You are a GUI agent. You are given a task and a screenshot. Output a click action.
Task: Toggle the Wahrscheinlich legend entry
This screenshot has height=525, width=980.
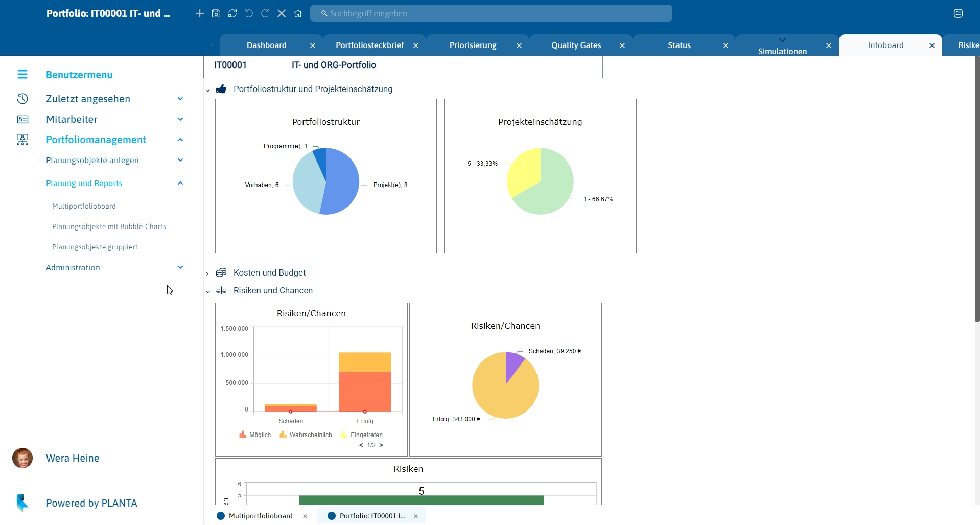pos(306,435)
